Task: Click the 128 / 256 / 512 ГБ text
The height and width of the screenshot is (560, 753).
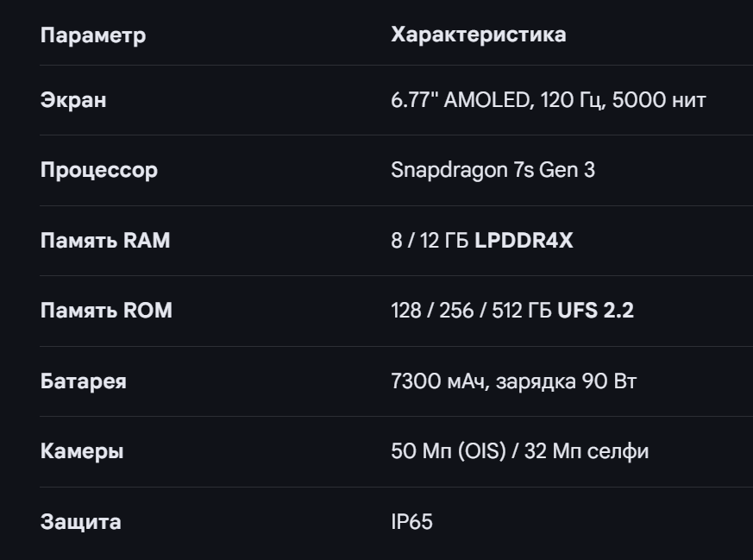Action: pos(471,311)
